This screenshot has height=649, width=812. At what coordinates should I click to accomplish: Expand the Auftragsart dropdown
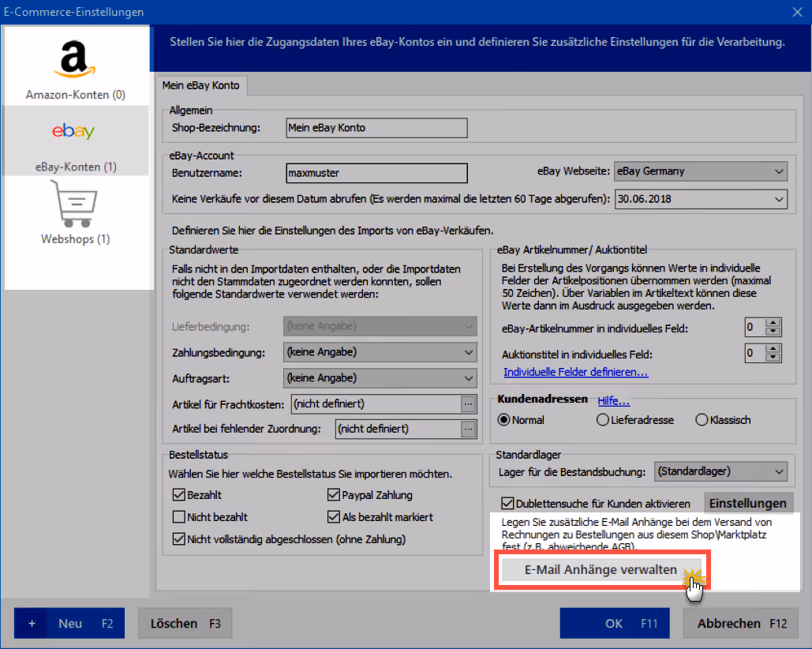[380, 378]
